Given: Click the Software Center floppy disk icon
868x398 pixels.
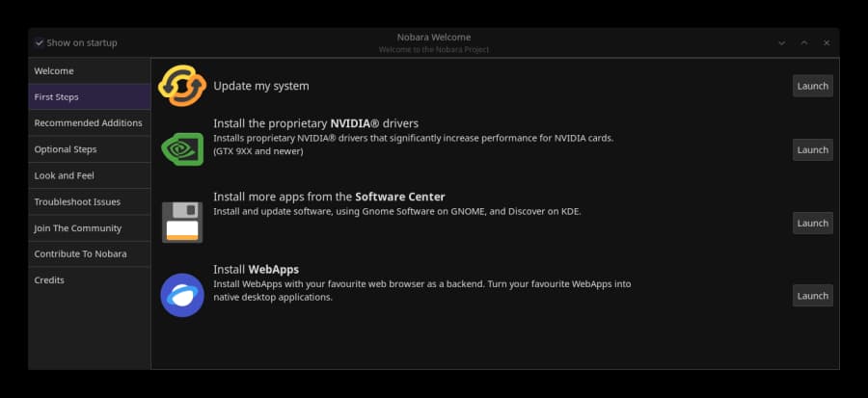Looking at the screenshot, I should point(182,223).
